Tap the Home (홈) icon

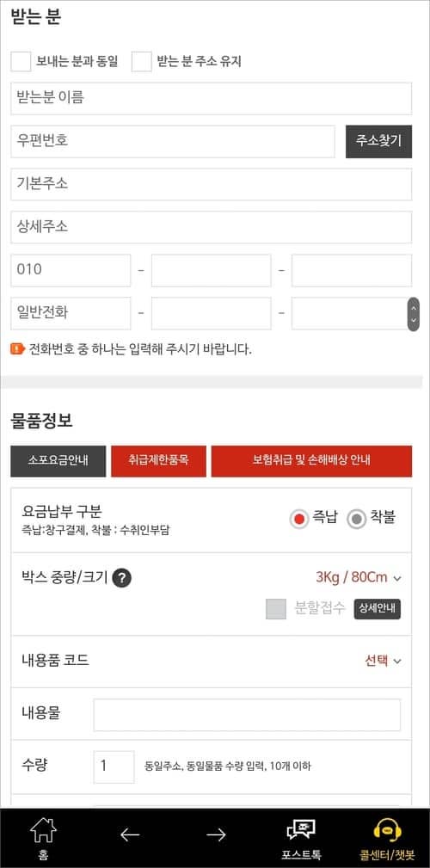click(43, 831)
